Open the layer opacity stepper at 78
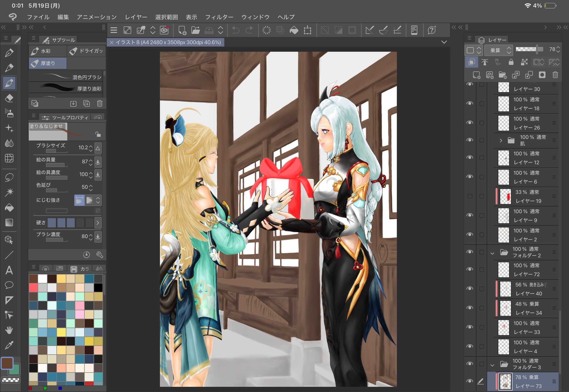 click(x=558, y=50)
